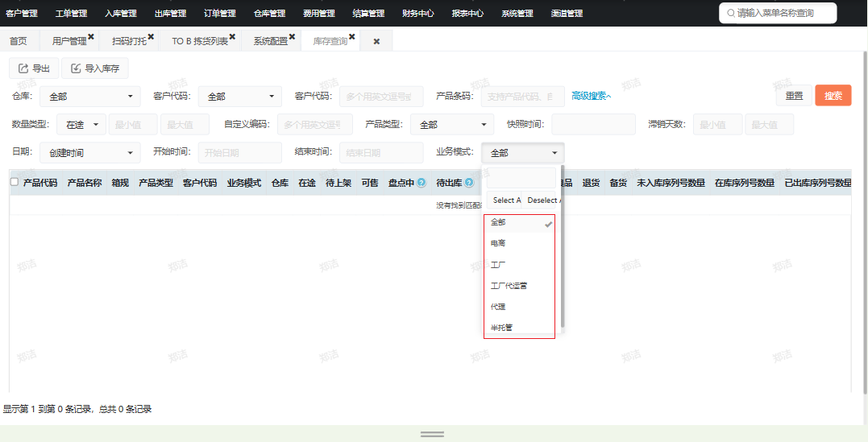Click the dropdown list scrollbar

coord(563,246)
